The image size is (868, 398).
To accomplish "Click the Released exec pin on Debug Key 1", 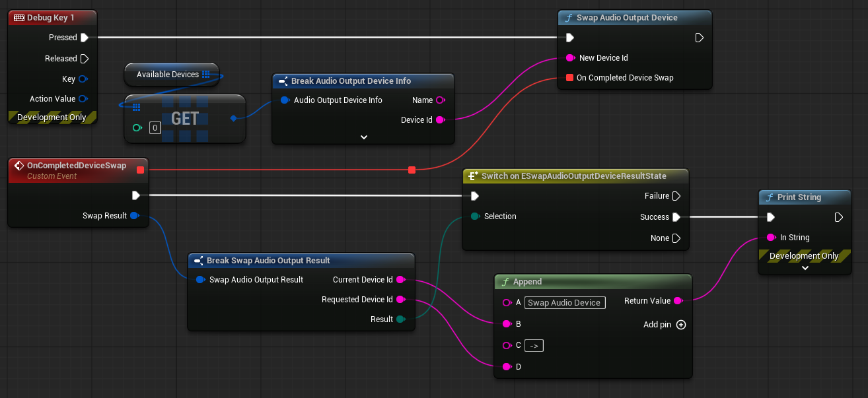I will pos(84,59).
